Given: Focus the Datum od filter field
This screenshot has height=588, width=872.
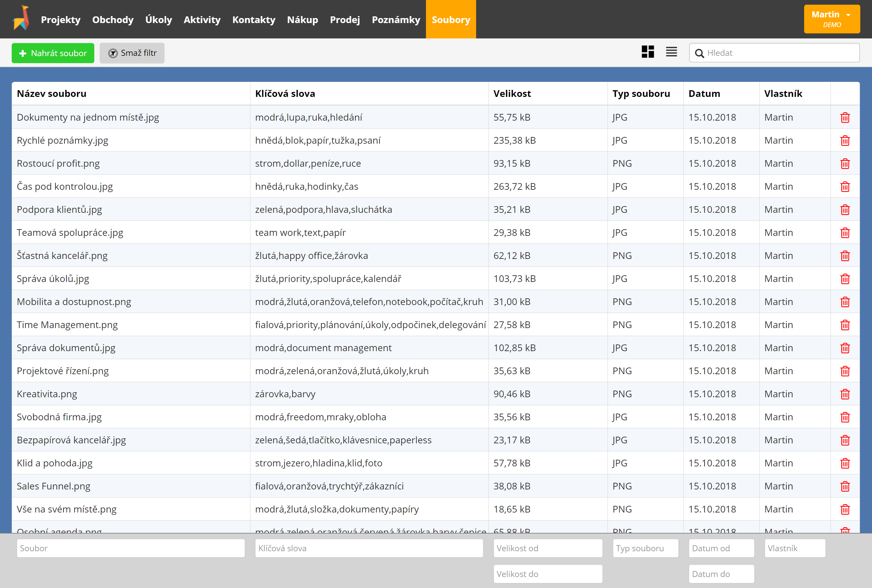Looking at the screenshot, I should pos(721,548).
